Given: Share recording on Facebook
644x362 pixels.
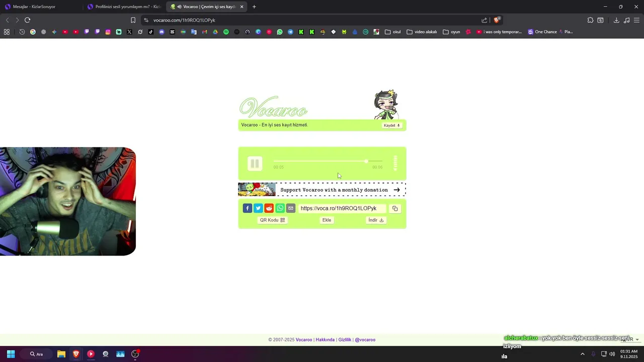Looking at the screenshot, I should (247, 208).
